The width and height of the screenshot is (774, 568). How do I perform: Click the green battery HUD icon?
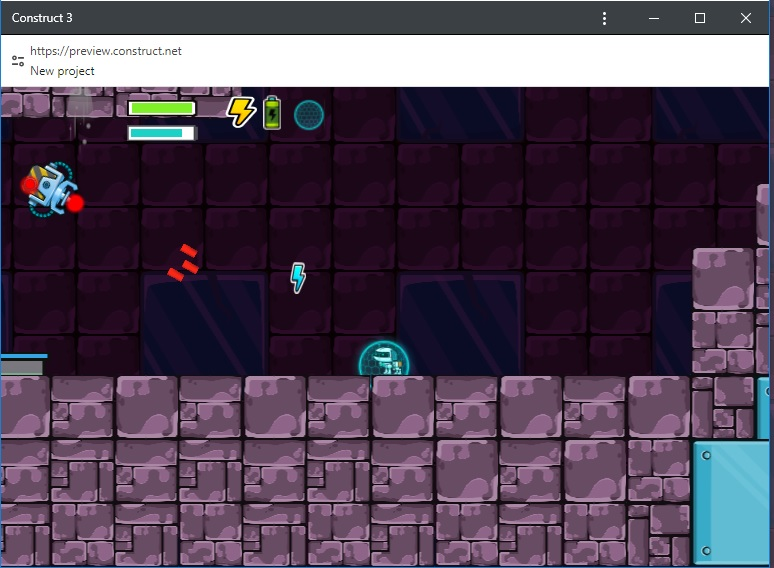(x=272, y=113)
